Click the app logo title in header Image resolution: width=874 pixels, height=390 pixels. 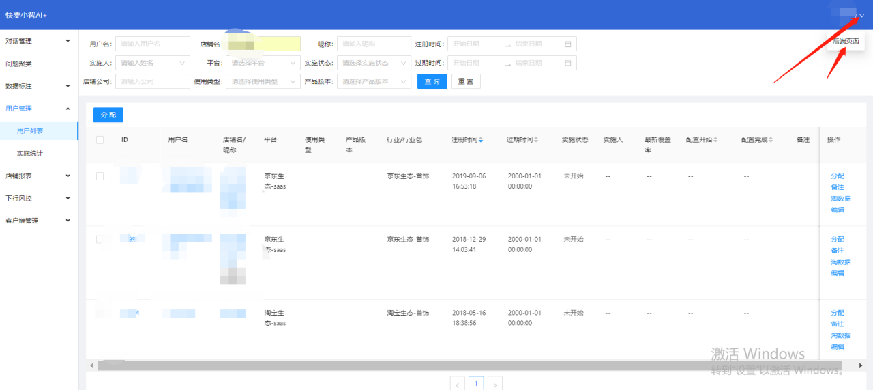26,15
